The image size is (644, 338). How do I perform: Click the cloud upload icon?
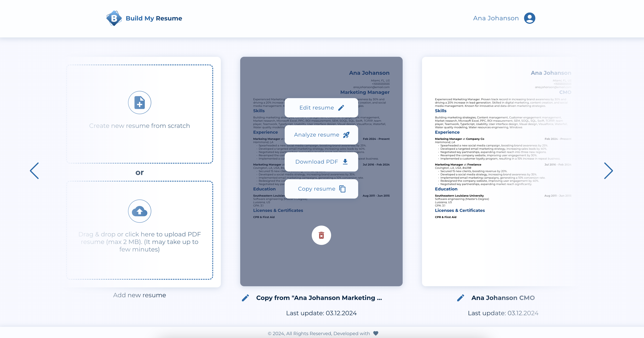[x=139, y=211]
